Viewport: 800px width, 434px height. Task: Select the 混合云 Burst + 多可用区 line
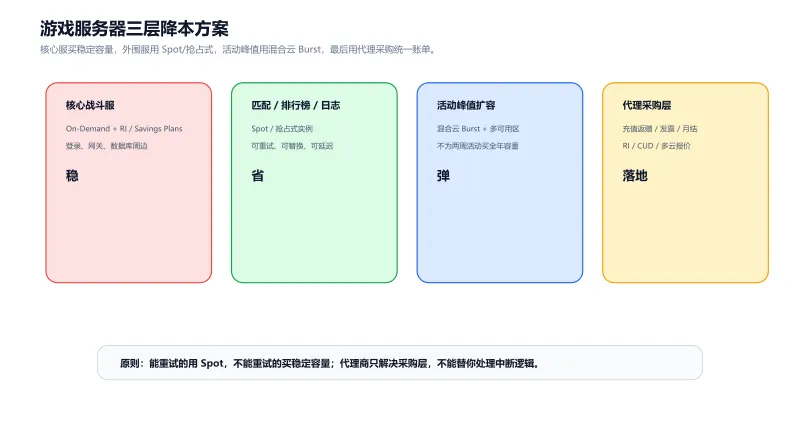478,129
